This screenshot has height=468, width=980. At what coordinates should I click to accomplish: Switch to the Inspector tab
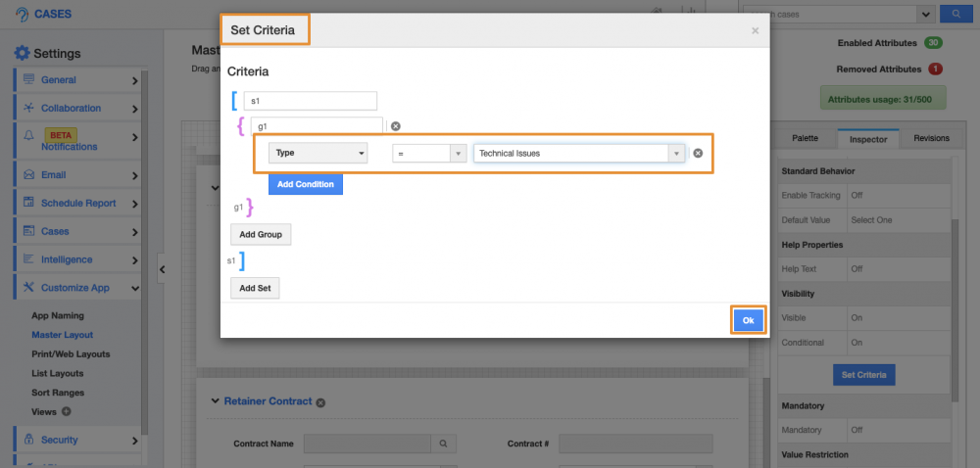click(867, 139)
